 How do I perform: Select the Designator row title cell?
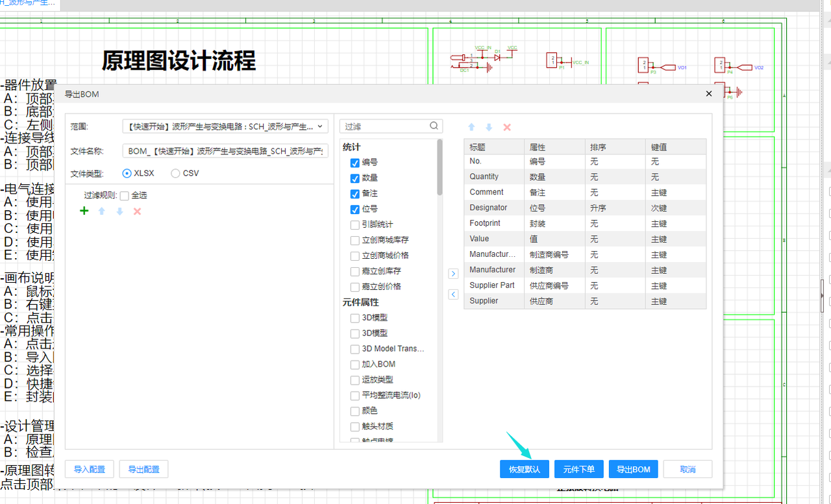coord(494,208)
